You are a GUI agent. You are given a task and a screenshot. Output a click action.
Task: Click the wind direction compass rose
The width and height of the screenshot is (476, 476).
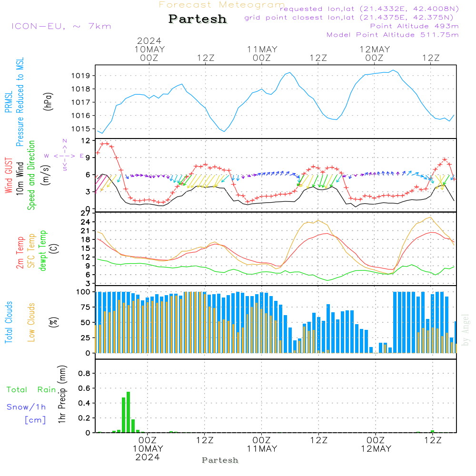click(64, 156)
